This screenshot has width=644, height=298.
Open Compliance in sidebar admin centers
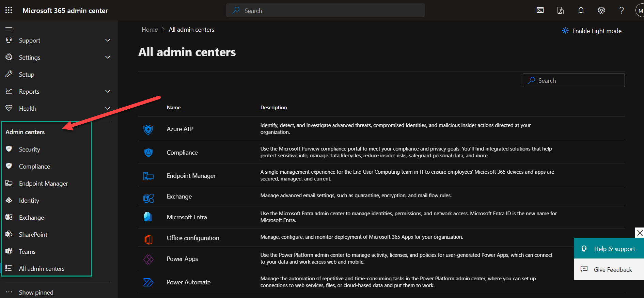click(x=34, y=167)
